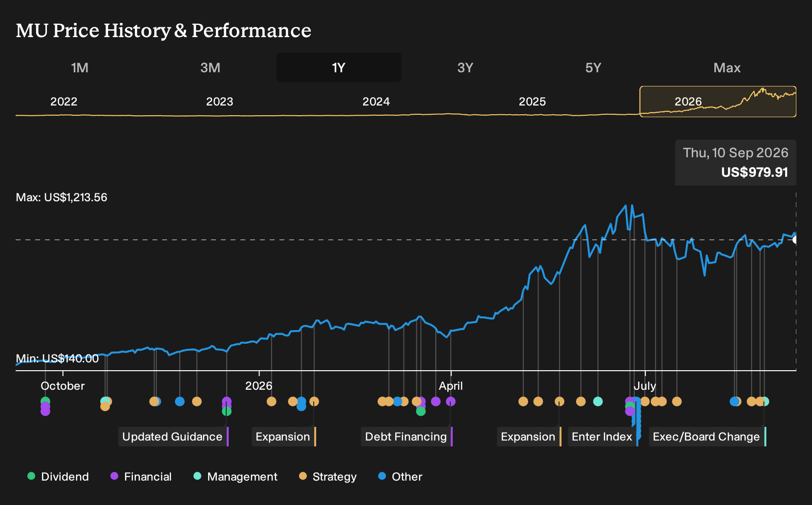
Task: Click the April axis label
Action: [x=451, y=386]
